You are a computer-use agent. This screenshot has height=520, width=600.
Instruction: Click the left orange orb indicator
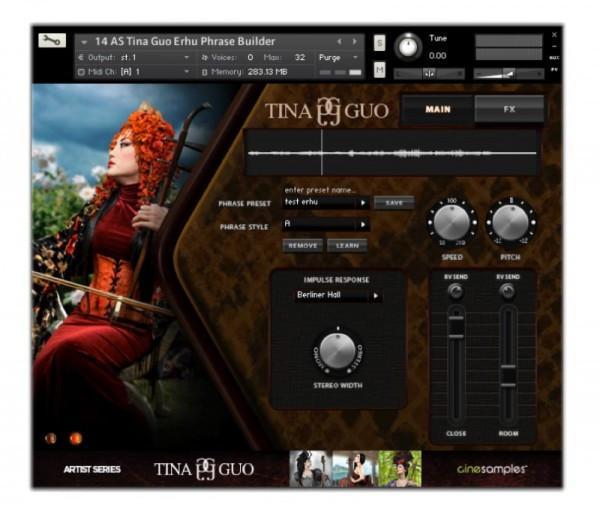[51, 438]
